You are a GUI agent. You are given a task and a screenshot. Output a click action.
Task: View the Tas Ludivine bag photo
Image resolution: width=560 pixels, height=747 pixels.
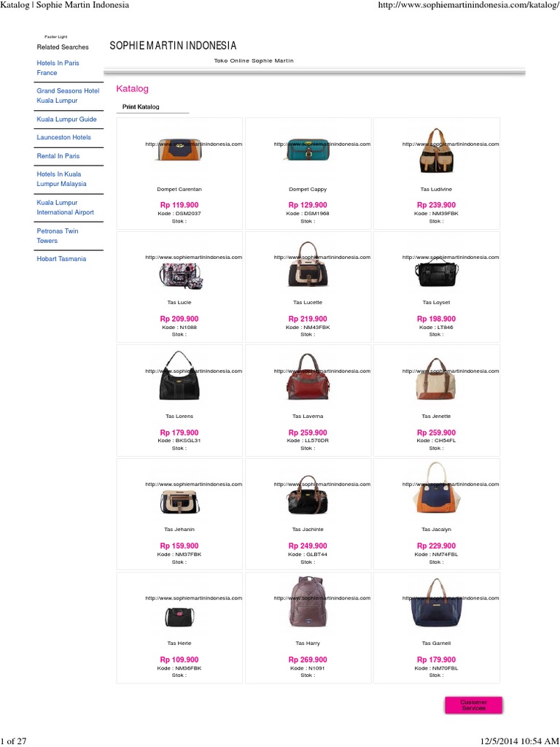436,150
